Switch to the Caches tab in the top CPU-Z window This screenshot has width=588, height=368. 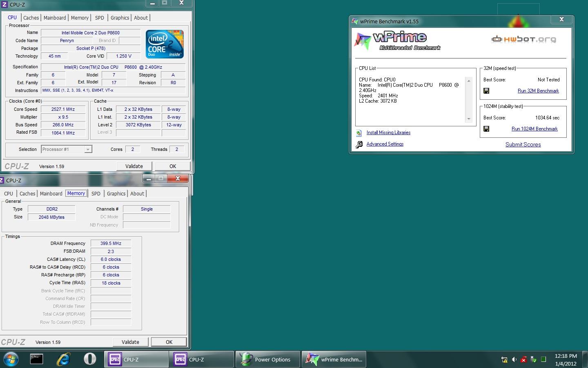31,18
